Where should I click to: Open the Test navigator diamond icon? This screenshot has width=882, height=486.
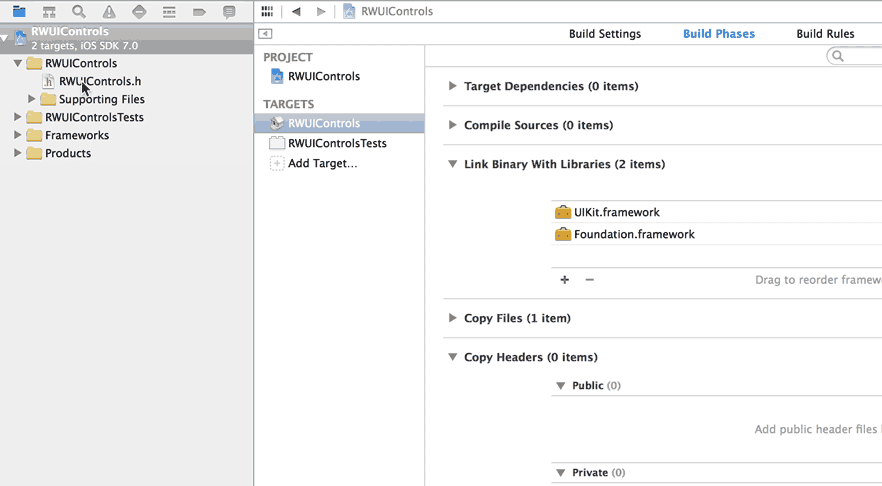[139, 11]
